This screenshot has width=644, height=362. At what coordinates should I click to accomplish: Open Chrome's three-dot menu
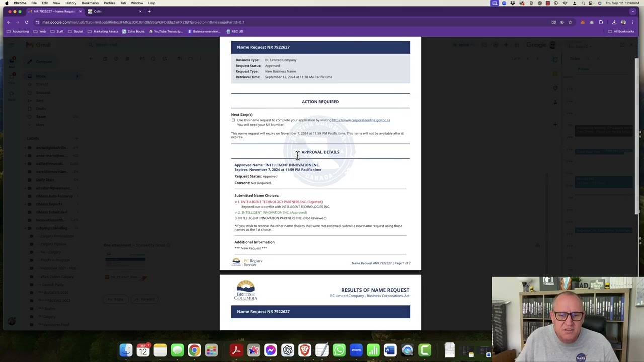click(632, 22)
